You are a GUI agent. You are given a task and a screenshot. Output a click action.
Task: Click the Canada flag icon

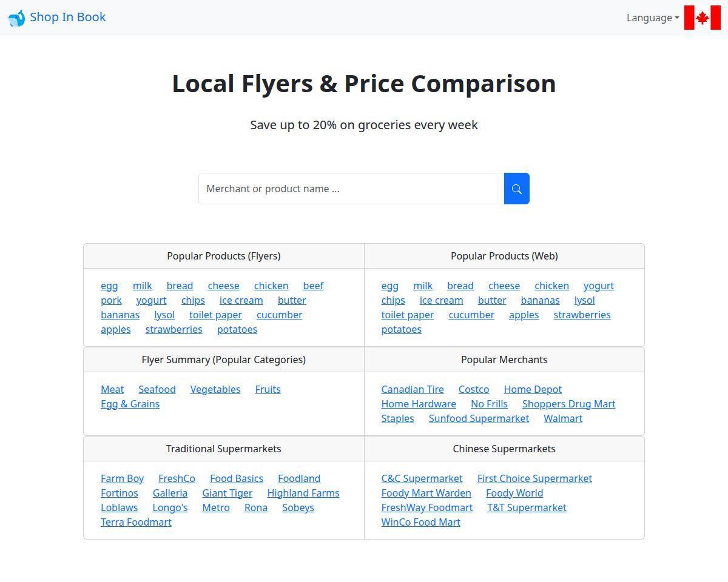click(x=703, y=18)
